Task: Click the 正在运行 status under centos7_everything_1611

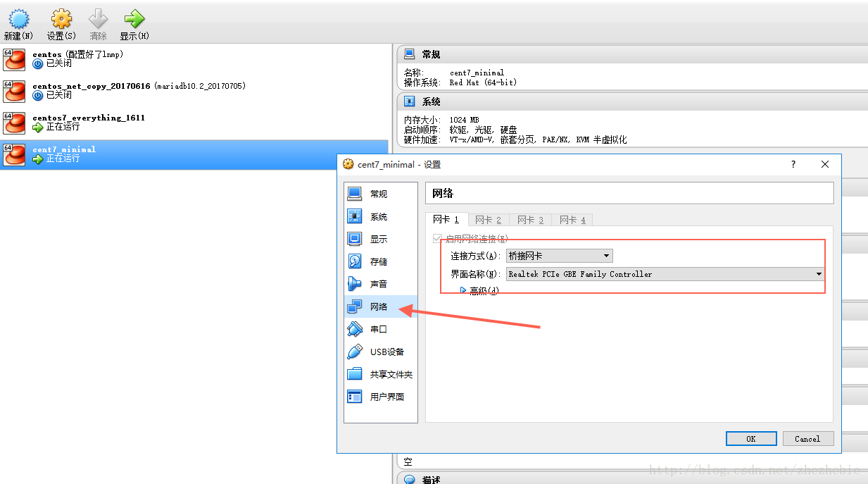Action: click(63, 127)
